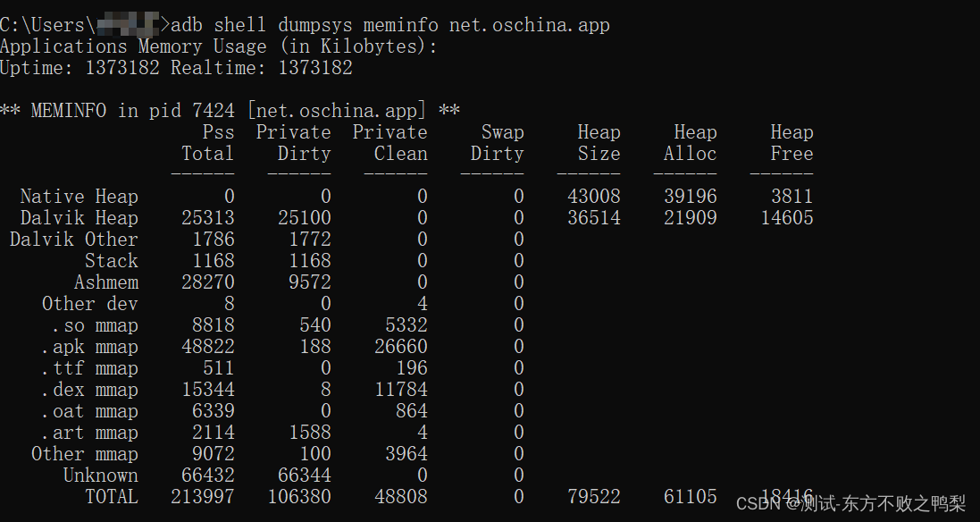This screenshot has height=522, width=980.
Task: Select the '.art mmap' row label
Action: [x=90, y=433]
